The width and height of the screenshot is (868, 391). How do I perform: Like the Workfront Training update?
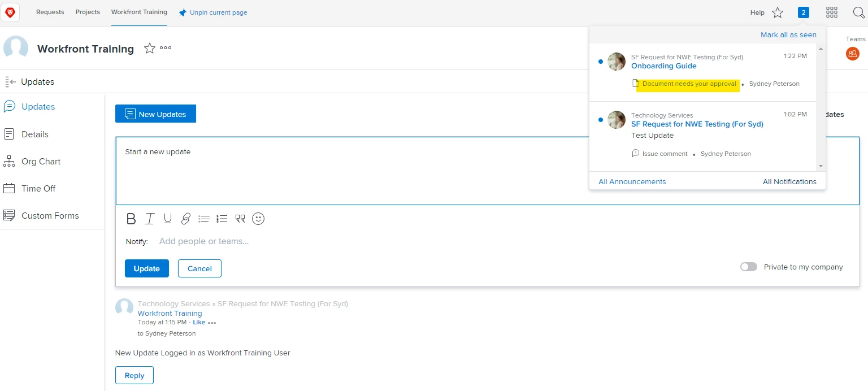pyautogui.click(x=199, y=322)
